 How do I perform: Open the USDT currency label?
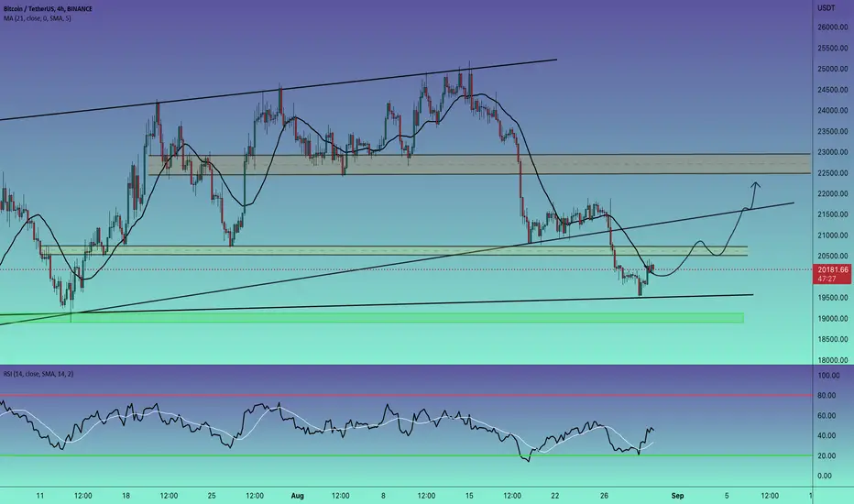(826, 8)
